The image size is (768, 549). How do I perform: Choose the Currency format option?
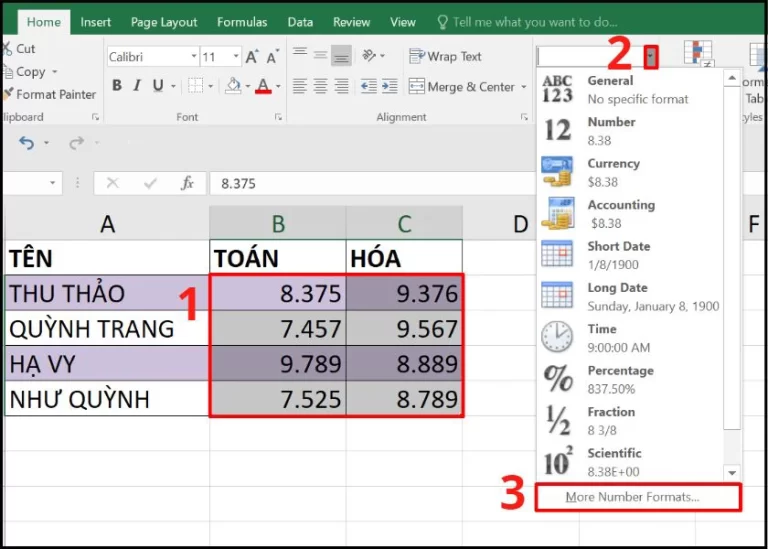[630, 172]
